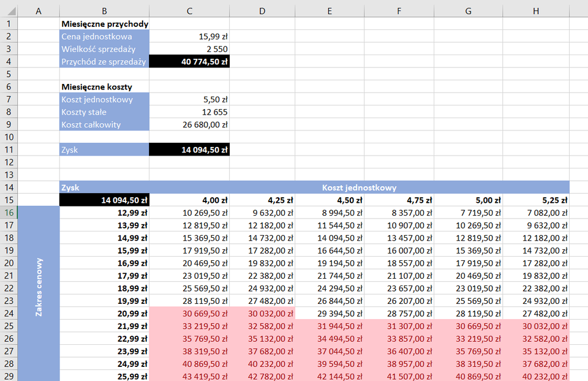
Task: Select the fixed costs value 12 655
Action: coord(189,112)
